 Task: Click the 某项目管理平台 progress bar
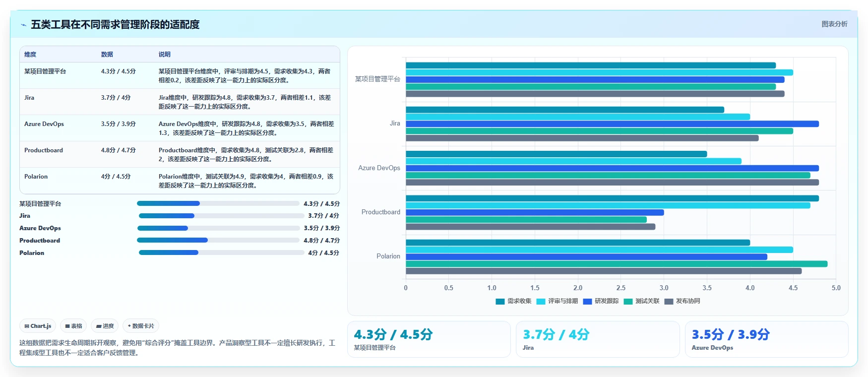tap(218, 203)
